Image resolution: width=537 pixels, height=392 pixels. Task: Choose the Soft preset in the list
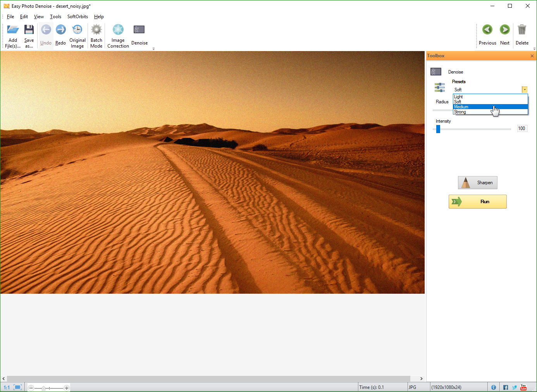pyautogui.click(x=491, y=102)
